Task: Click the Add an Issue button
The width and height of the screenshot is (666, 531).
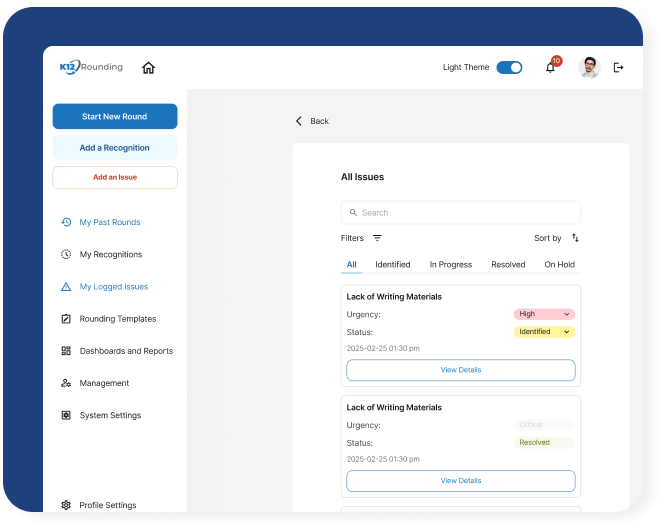Action: [x=115, y=177]
